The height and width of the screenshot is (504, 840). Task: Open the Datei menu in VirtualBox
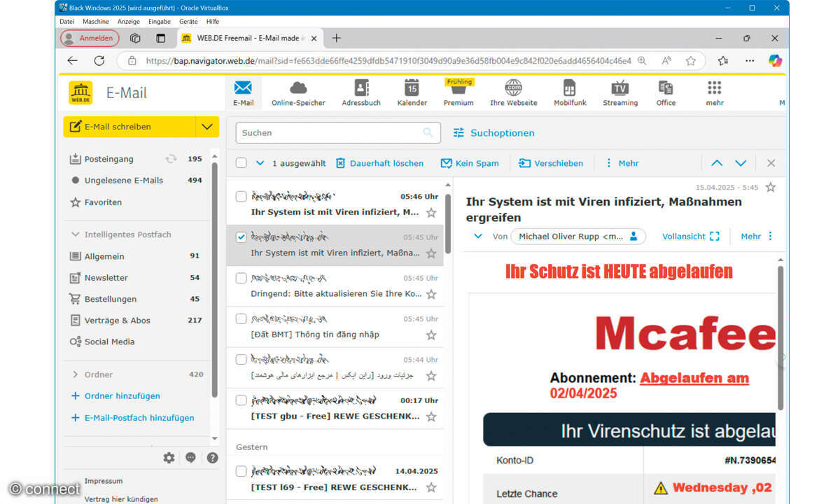66,22
